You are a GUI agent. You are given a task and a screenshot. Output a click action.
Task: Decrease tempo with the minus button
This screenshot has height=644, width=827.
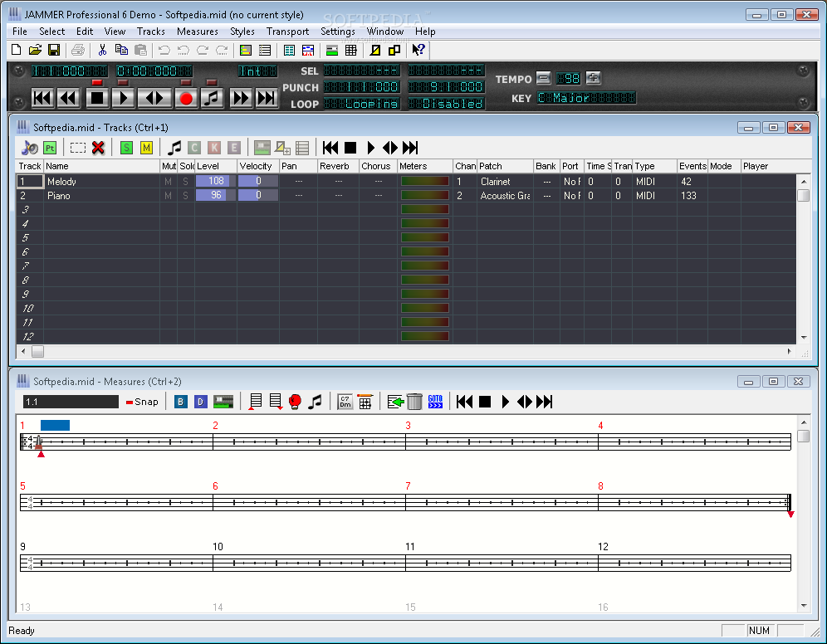543,79
